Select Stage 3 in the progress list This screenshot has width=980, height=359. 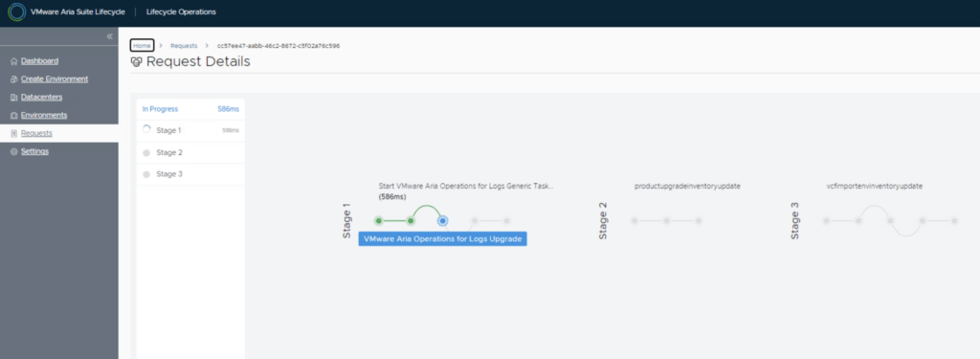[190, 174]
